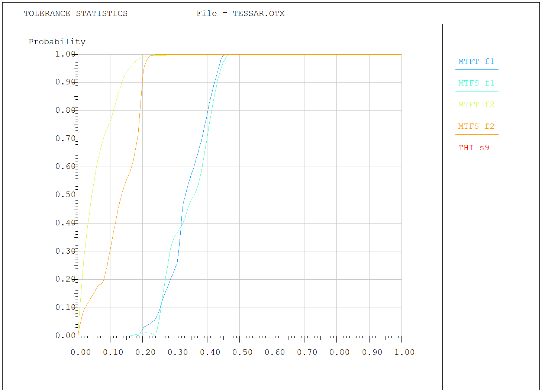Image resolution: width=542 pixels, height=392 pixels.
Task: Click the 0.10 label on the vertical axis
Action: coord(65,308)
